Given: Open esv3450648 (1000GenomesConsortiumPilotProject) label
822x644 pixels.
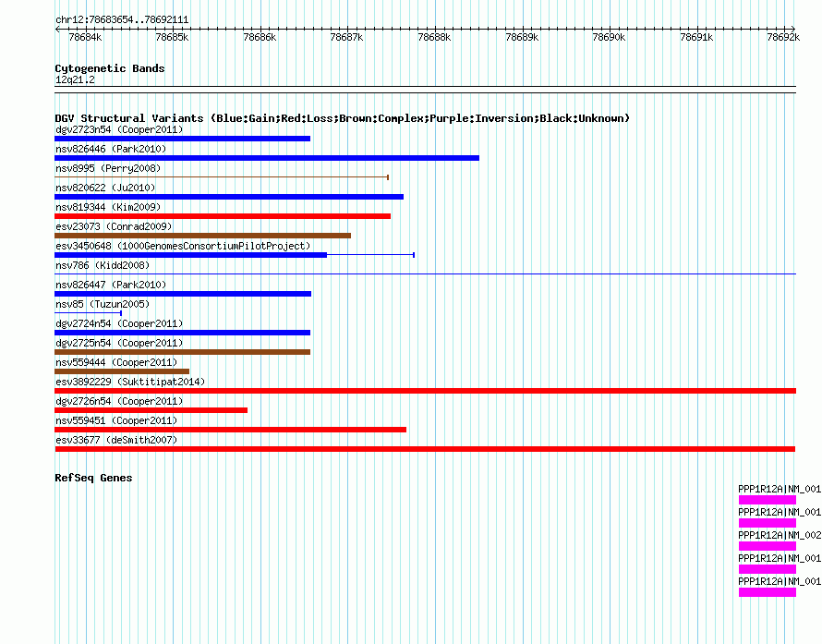Looking at the screenshot, I should pos(183,246).
